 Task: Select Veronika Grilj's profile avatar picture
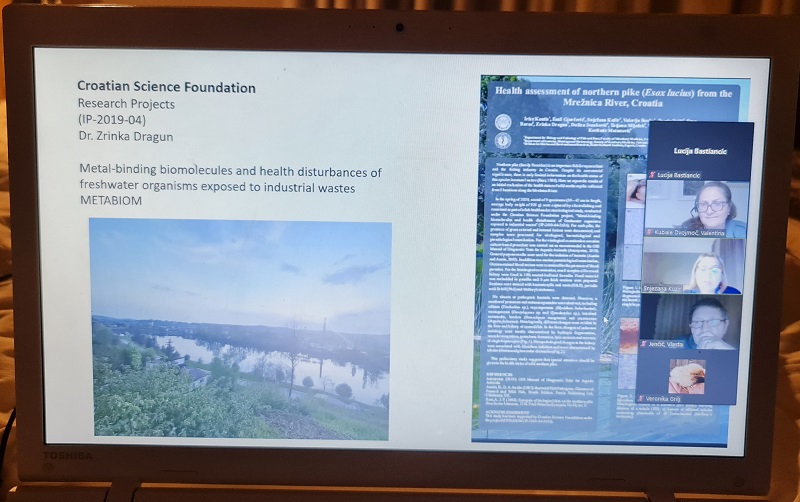click(x=686, y=376)
